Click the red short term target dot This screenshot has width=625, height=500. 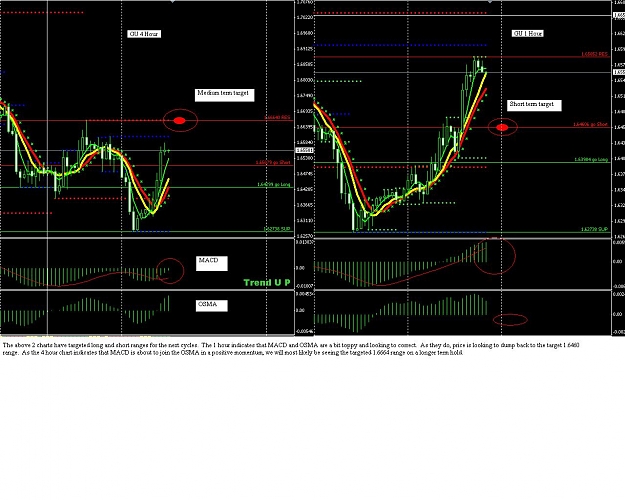[502, 127]
